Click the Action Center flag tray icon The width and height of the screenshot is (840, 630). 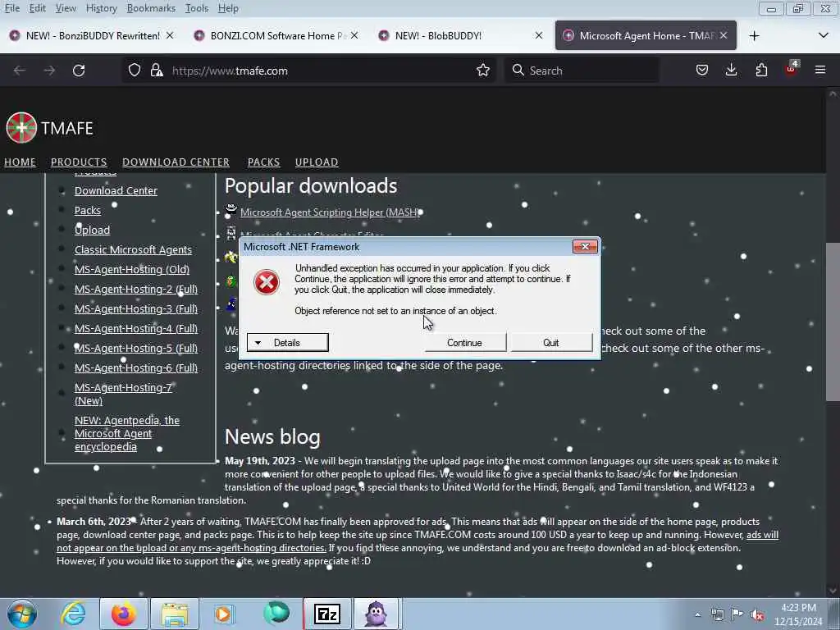point(737,614)
